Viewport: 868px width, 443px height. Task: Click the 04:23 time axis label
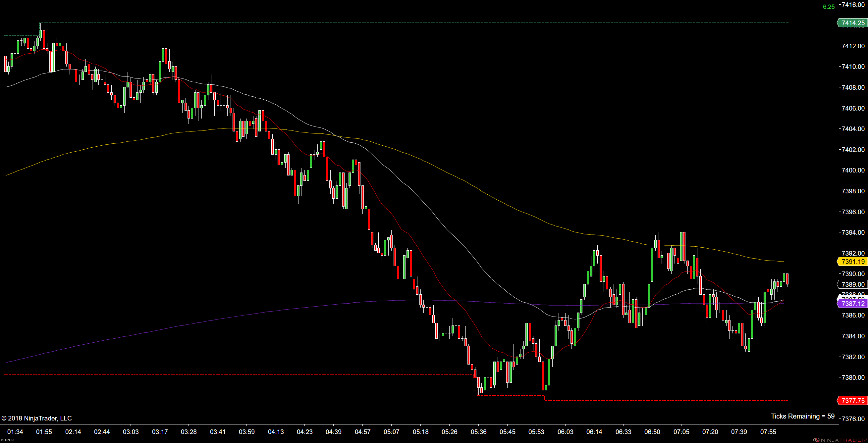tap(304, 432)
